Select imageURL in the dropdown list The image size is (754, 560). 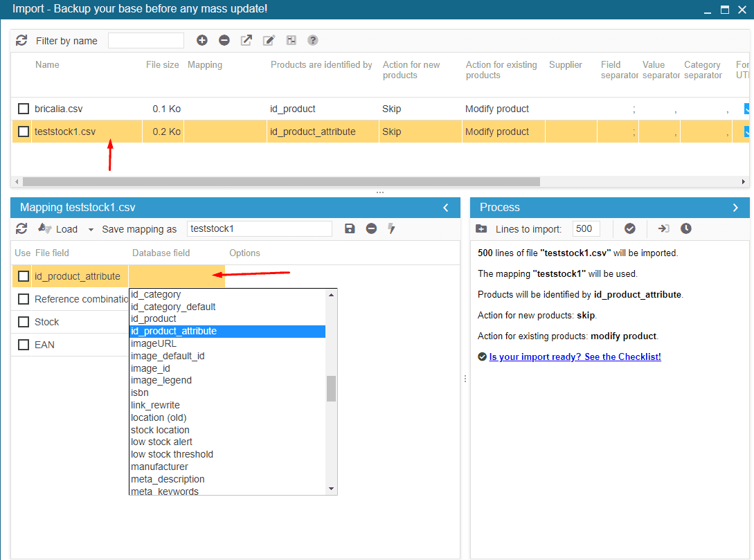tap(228, 344)
